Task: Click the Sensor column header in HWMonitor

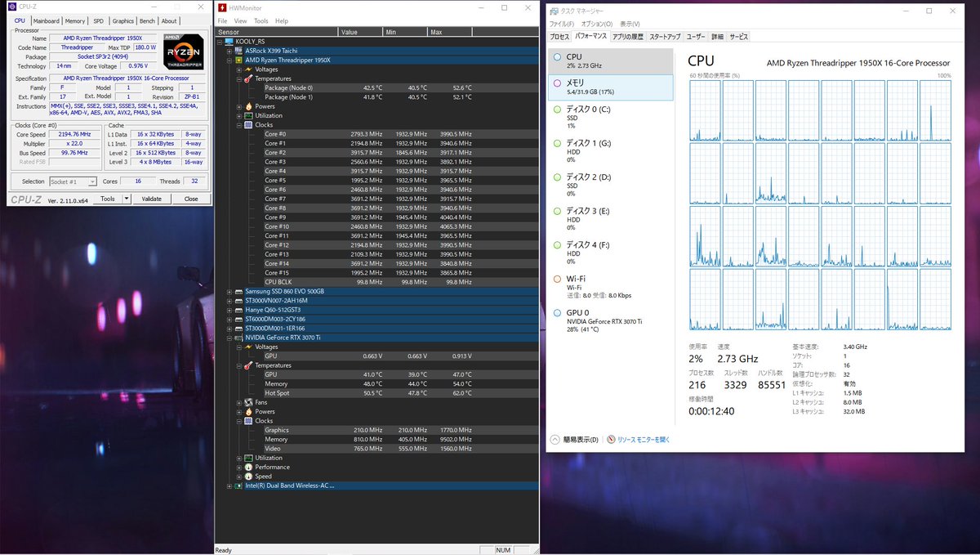Action: click(x=277, y=32)
